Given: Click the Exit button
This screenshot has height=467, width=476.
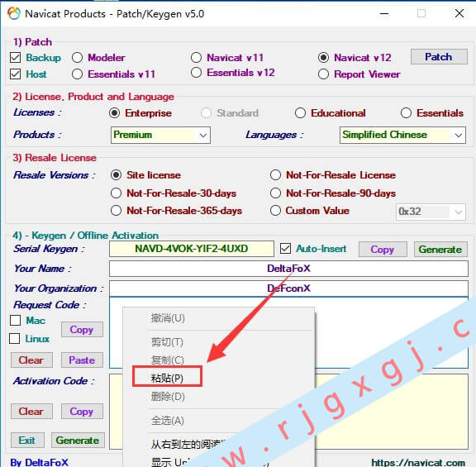Looking at the screenshot, I should pyautogui.click(x=27, y=441).
